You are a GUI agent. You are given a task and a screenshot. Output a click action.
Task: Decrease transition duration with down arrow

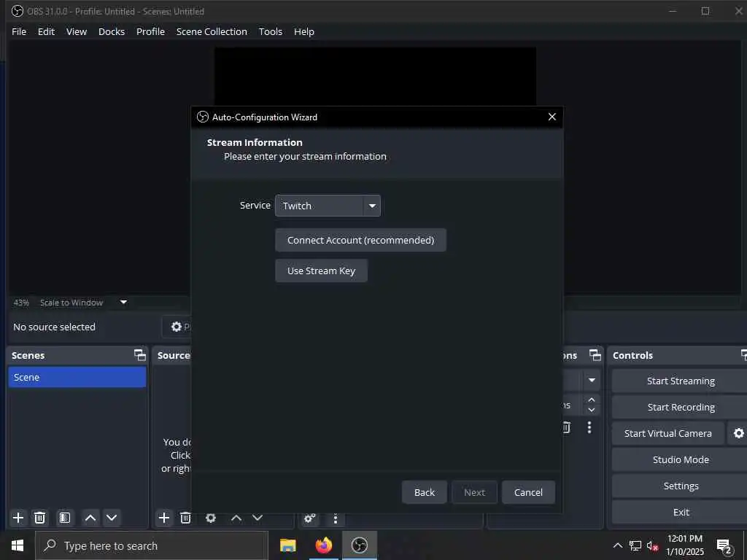tap(592, 410)
